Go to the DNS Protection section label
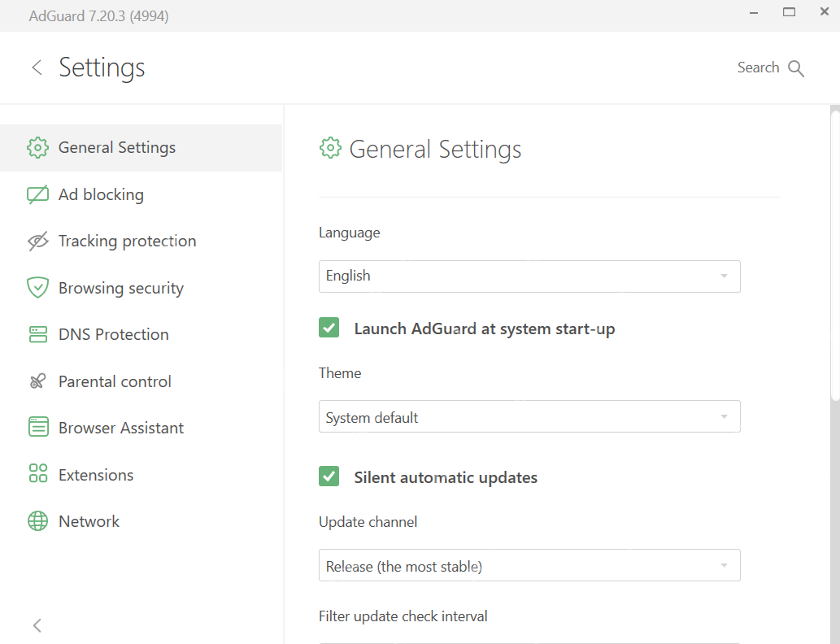The image size is (840, 644). pos(114,334)
